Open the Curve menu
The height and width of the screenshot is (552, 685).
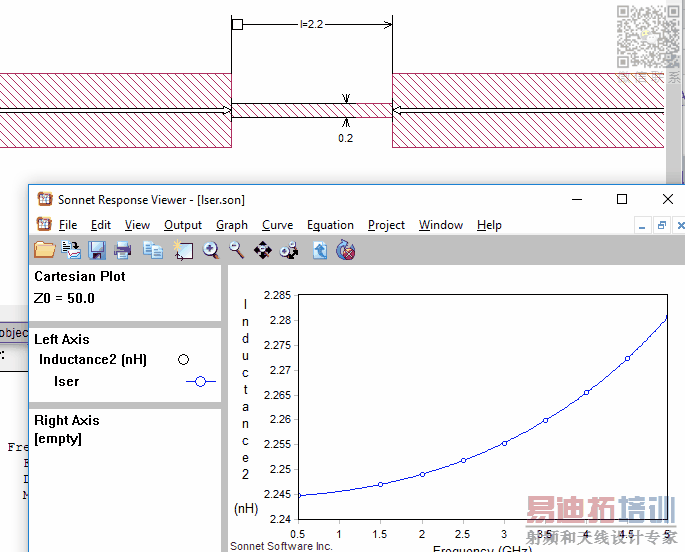point(277,225)
